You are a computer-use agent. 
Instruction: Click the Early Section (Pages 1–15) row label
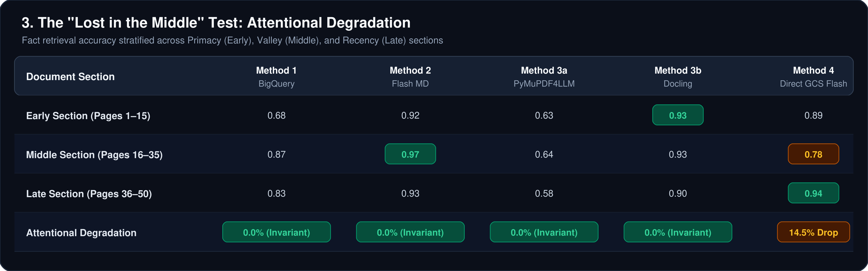(x=88, y=116)
